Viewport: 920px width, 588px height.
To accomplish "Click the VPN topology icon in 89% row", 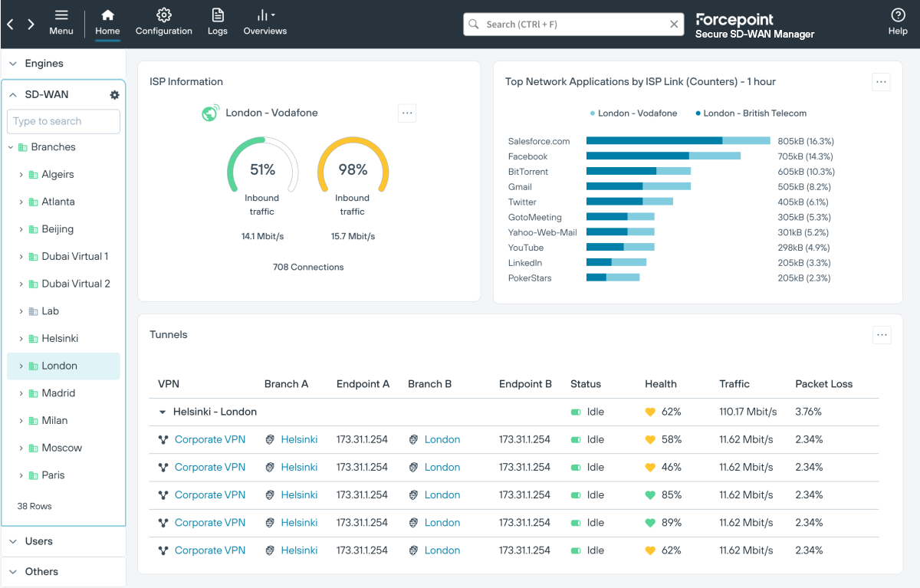I will point(163,523).
